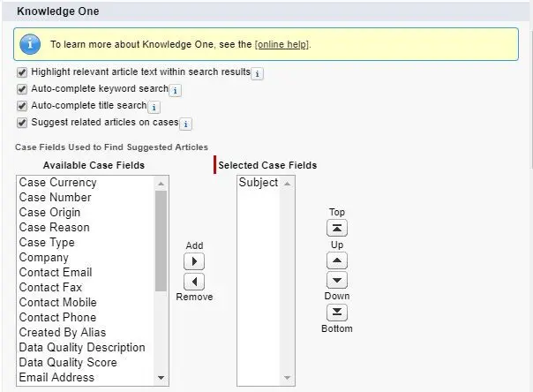This screenshot has height=392, width=533.
Task: Select Subject in Selected Case Fields
Action: [259, 183]
